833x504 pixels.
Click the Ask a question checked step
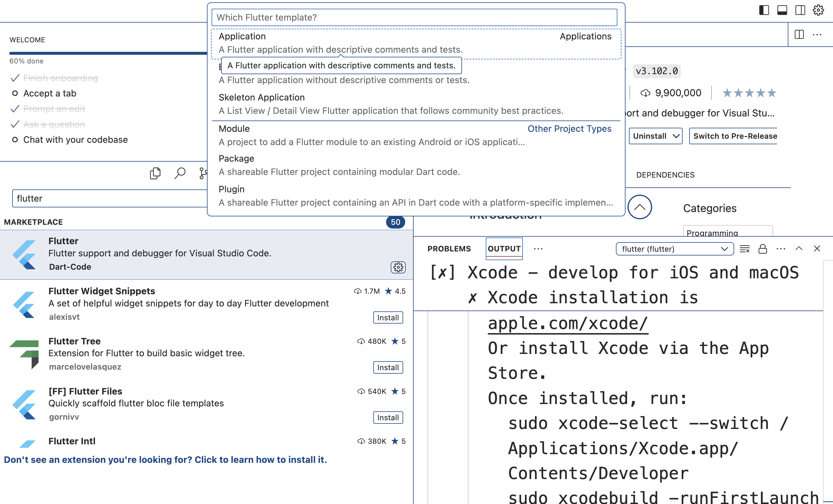[48, 124]
